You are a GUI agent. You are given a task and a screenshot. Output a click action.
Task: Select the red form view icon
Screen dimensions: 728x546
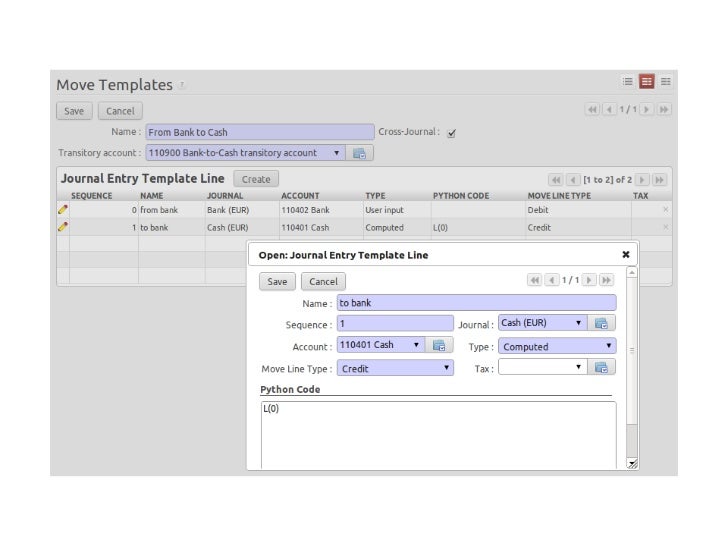coord(646,82)
